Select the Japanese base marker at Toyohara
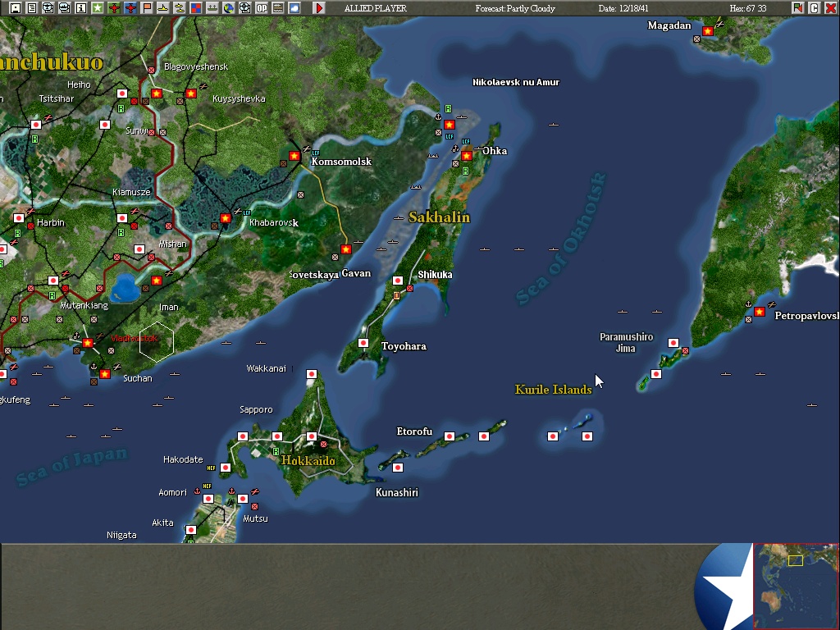 [x=363, y=343]
